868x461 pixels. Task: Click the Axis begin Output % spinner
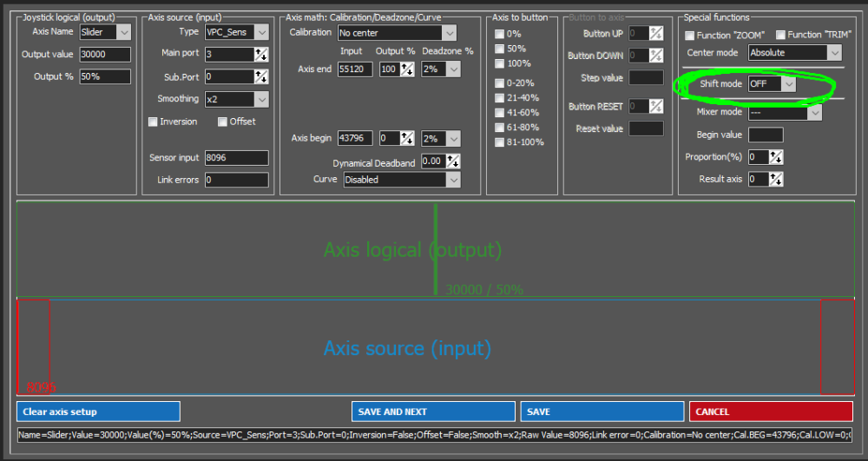click(x=406, y=139)
